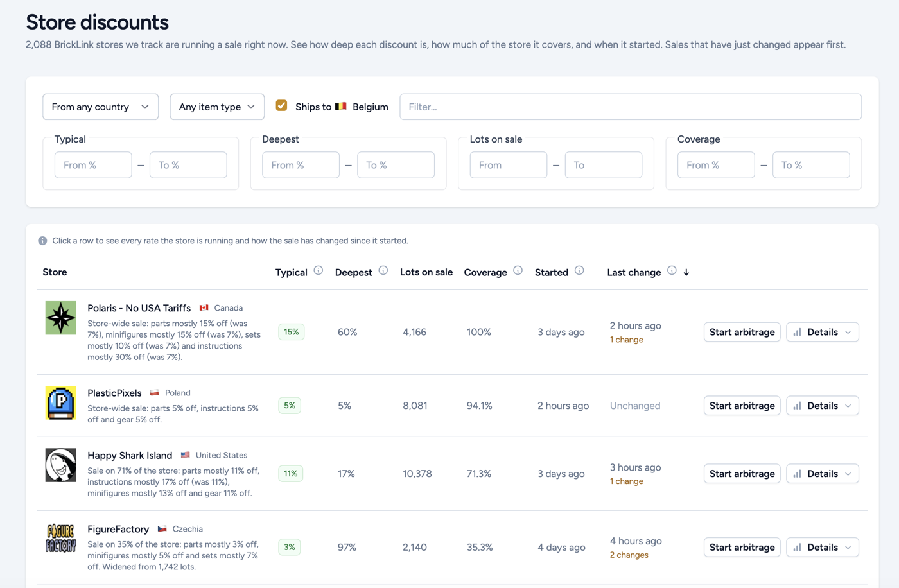The height and width of the screenshot is (588, 899).
Task: Click the bar chart icon in Polaris Details
Action: coord(798,332)
